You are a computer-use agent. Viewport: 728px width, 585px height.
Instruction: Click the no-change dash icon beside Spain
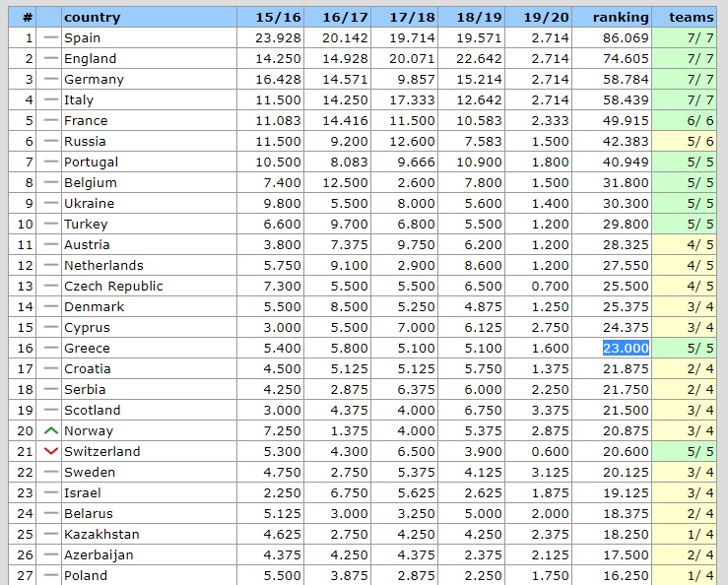click(51, 37)
